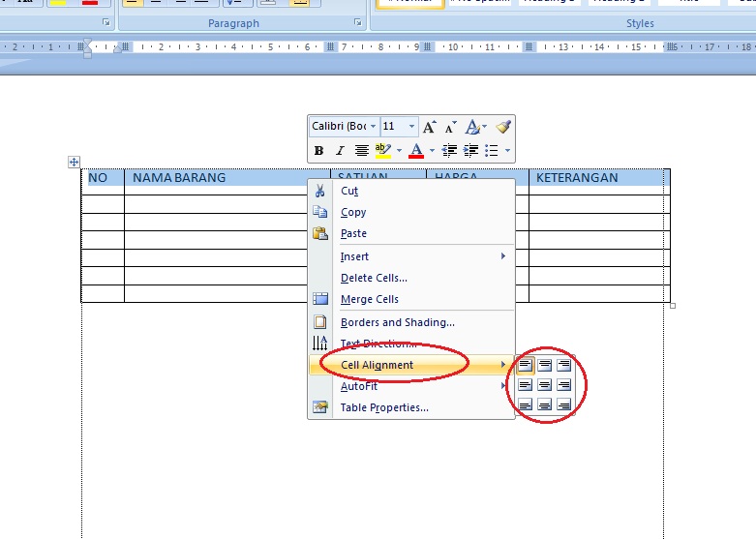Expand the AutoFit submenu
This screenshot has height=539, width=756.
pyautogui.click(x=412, y=386)
